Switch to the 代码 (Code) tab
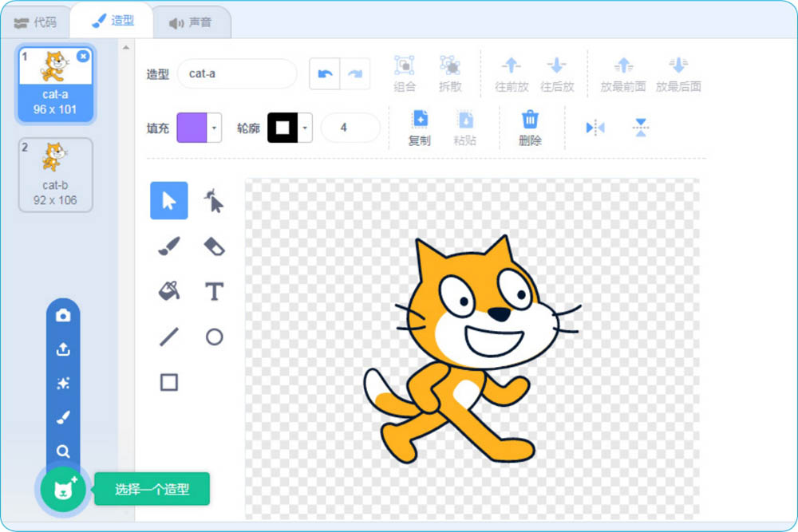Image resolution: width=798 pixels, height=532 pixels. point(36,22)
